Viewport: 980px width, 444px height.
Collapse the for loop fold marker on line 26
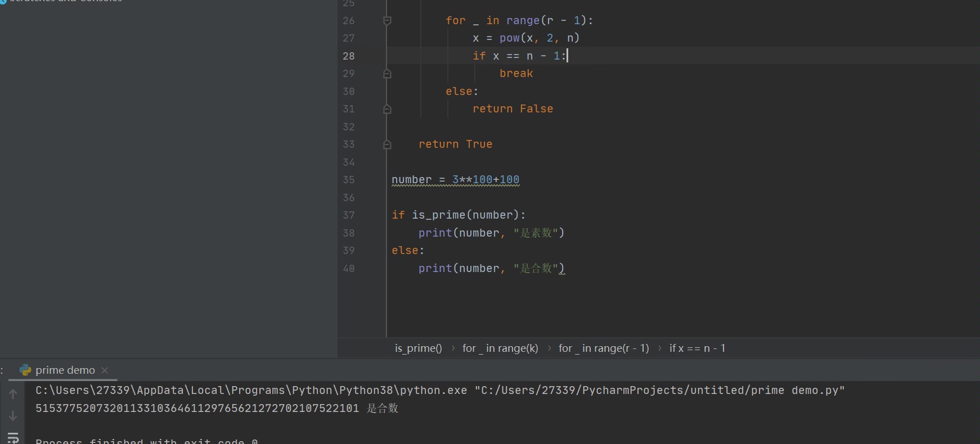pyautogui.click(x=387, y=21)
